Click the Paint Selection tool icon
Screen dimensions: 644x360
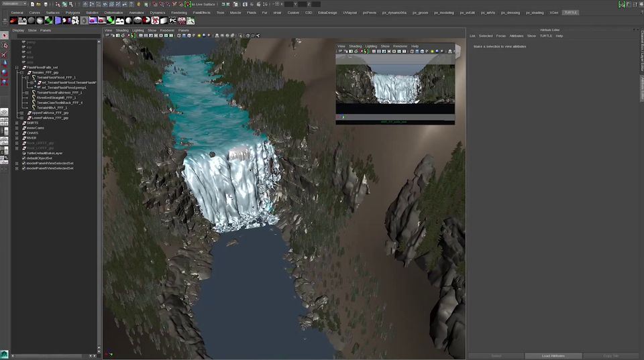coord(5,55)
